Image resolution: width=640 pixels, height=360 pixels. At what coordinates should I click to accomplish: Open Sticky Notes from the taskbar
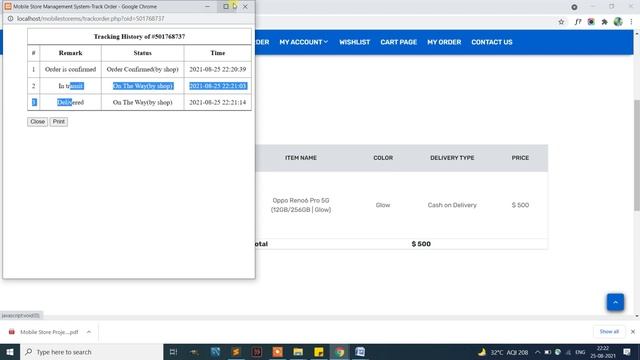click(x=319, y=352)
